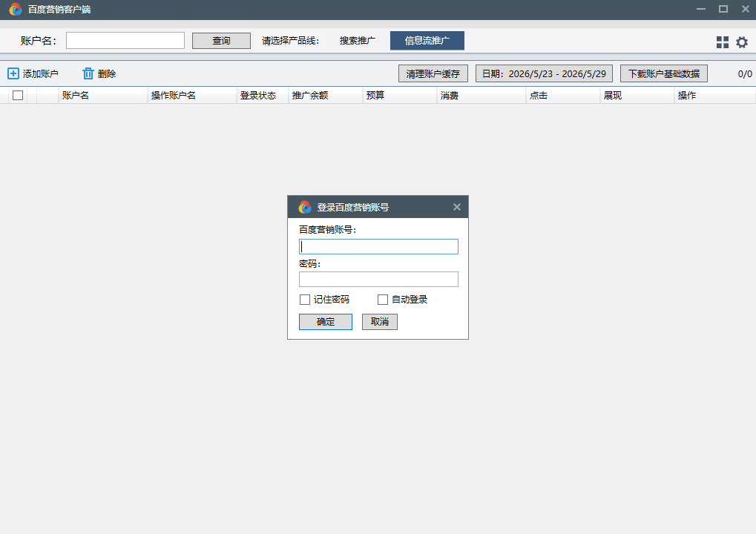Focus the 账户名 search field
756x534 pixels.
[x=125, y=41]
